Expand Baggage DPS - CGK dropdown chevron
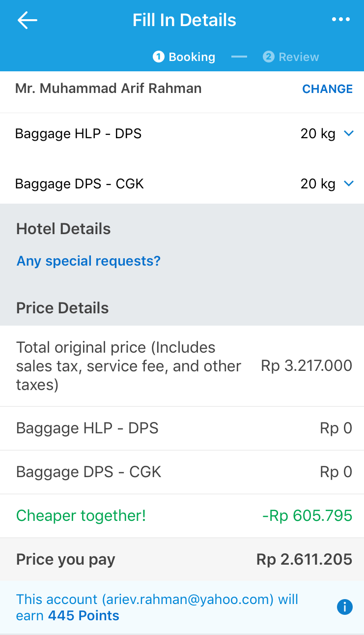 click(x=349, y=183)
